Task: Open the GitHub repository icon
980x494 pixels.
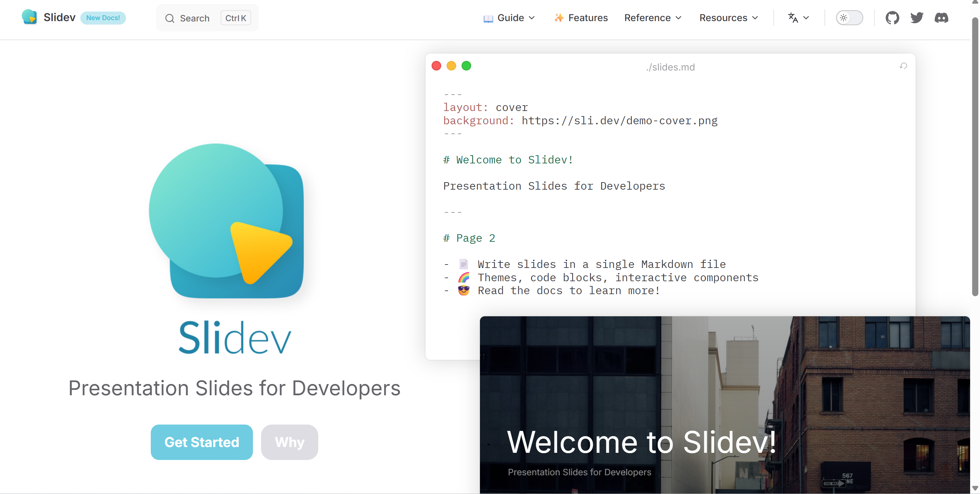Action: pyautogui.click(x=892, y=17)
